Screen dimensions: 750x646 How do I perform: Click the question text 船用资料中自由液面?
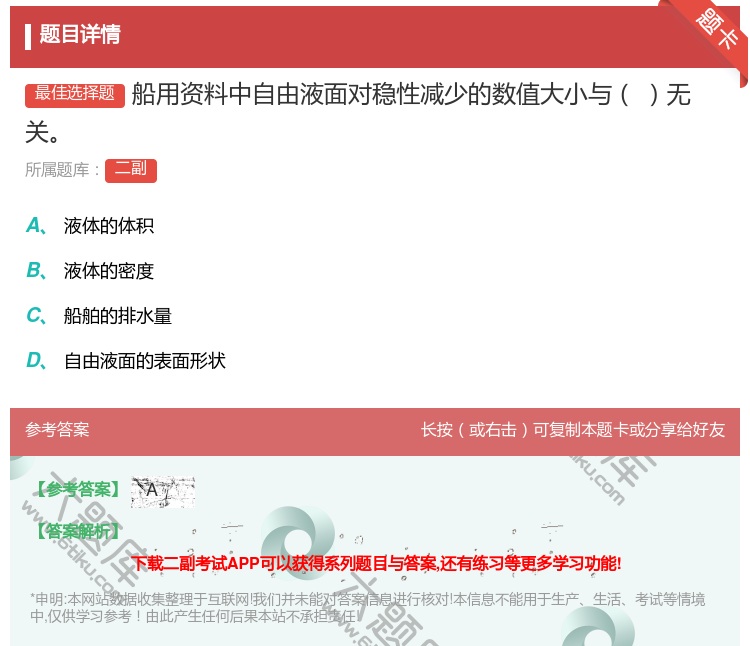(x=358, y=113)
